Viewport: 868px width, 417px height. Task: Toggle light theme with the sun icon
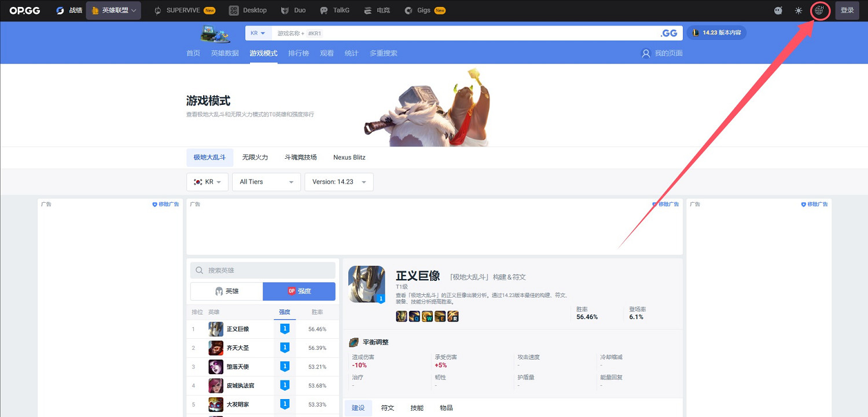799,10
